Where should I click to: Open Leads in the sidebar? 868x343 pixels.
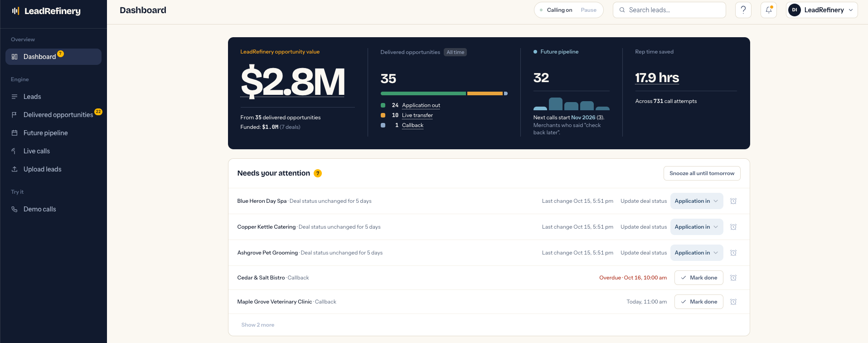53,97
